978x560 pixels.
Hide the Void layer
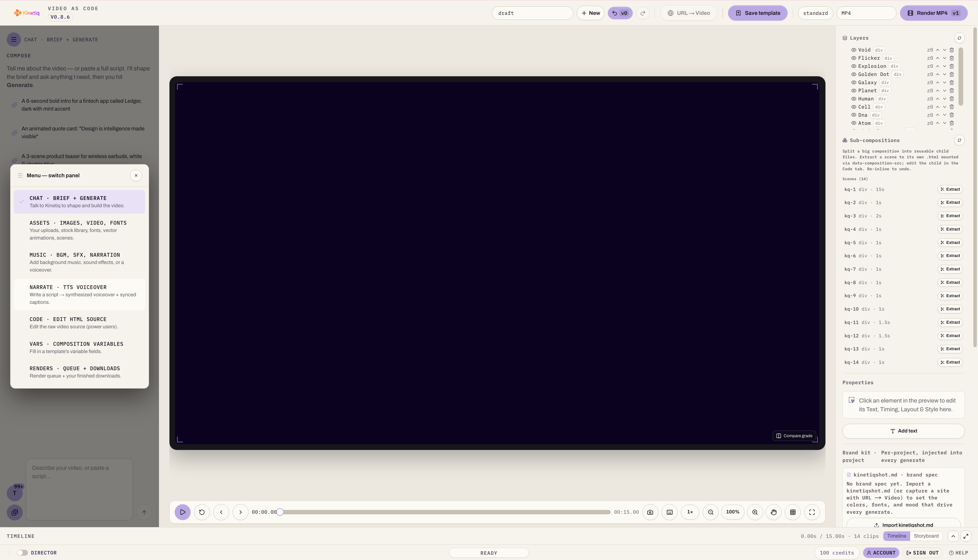[x=853, y=50]
